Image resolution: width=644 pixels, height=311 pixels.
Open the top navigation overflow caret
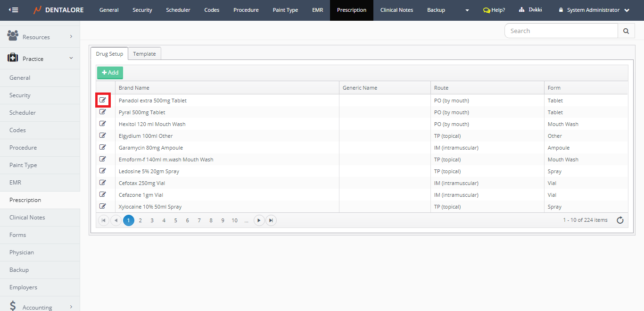[x=467, y=10]
